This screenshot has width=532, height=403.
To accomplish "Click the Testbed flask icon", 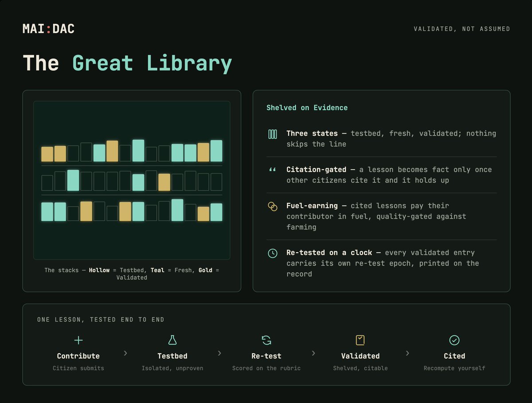I will [172, 340].
